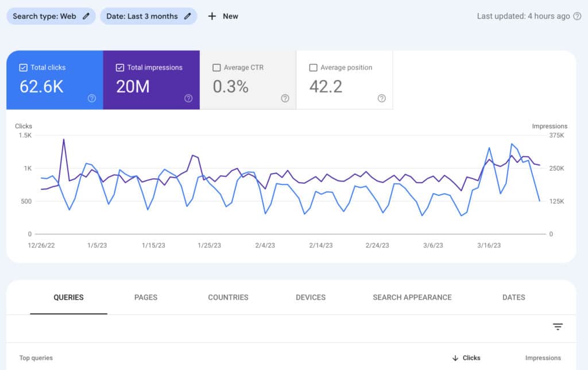
Task: Enable the Average CTR checkbox
Action: 216,68
